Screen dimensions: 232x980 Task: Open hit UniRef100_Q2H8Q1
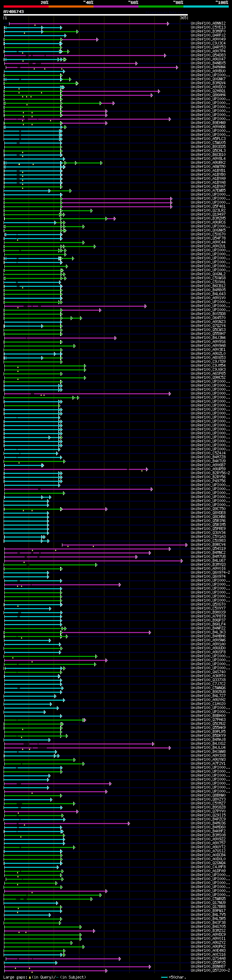208,91
